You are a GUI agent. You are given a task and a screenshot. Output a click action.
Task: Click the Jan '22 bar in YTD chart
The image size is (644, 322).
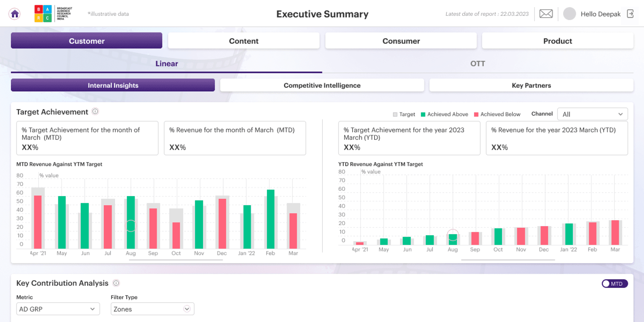pos(569,234)
